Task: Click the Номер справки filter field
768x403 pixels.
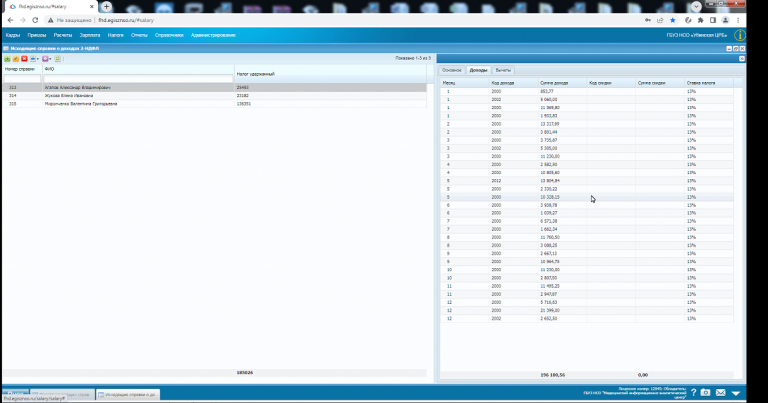Action: pyautogui.click(x=22, y=78)
